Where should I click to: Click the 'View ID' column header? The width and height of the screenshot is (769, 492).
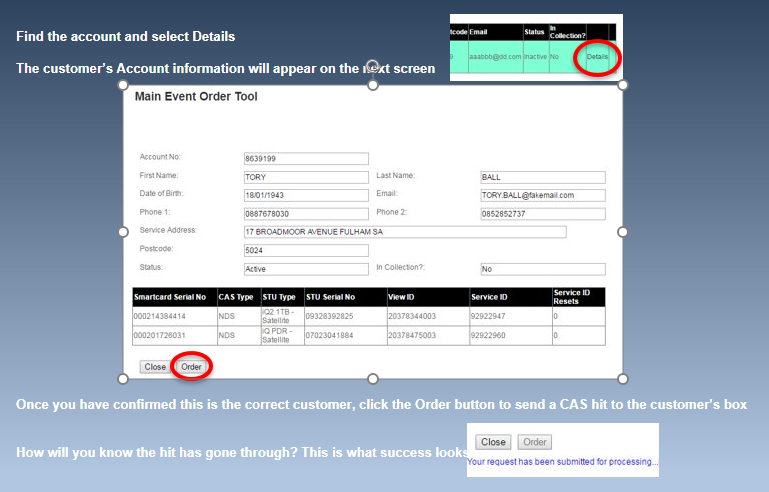pos(428,297)
